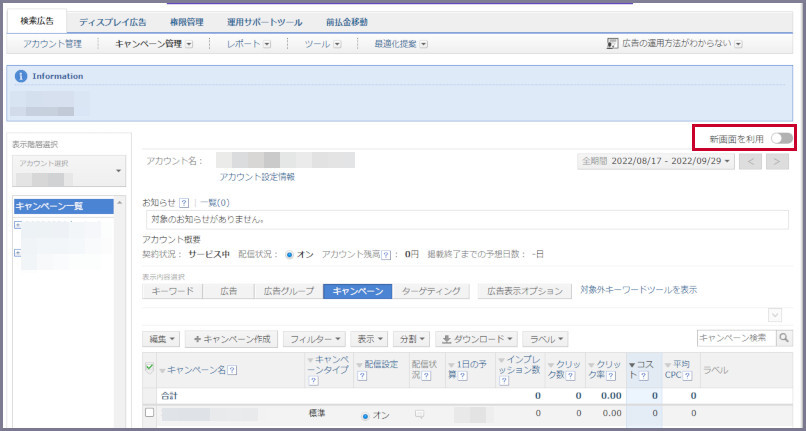The height and width of the screenshot is (431, 806).
Task: Tick the first campaign row checkbox
Action: tap(150, 413)
